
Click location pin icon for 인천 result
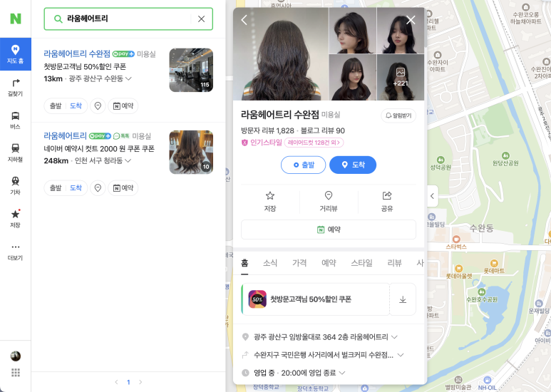[x=98, y=188]
